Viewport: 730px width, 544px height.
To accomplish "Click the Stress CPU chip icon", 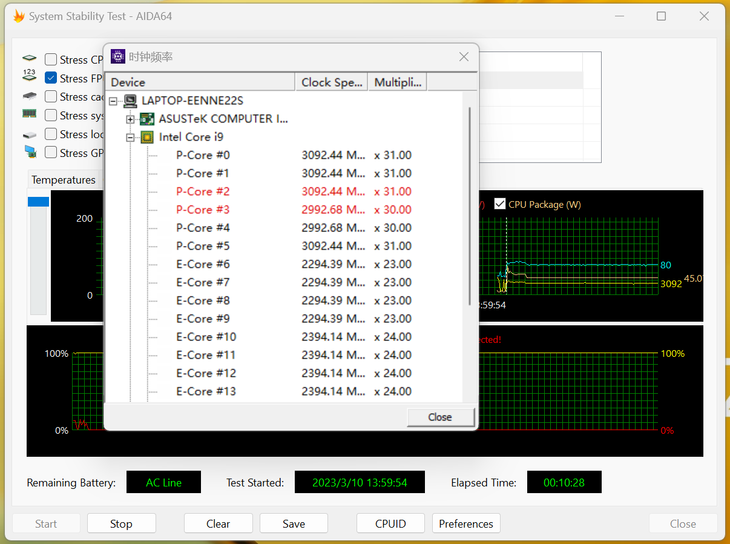I will pyautogui.click(x=29, y=58).
